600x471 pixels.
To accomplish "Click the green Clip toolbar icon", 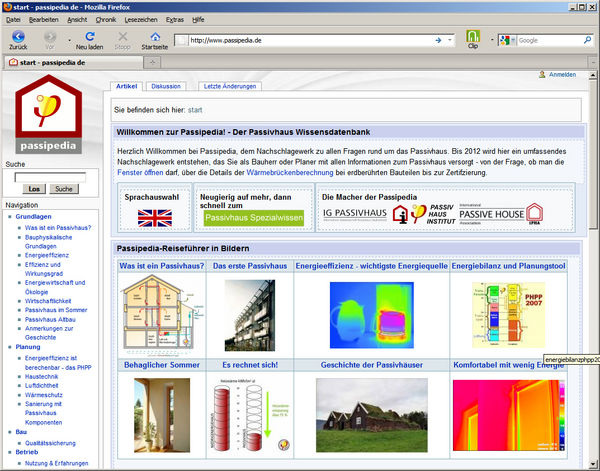I will [x=473, y=37].
